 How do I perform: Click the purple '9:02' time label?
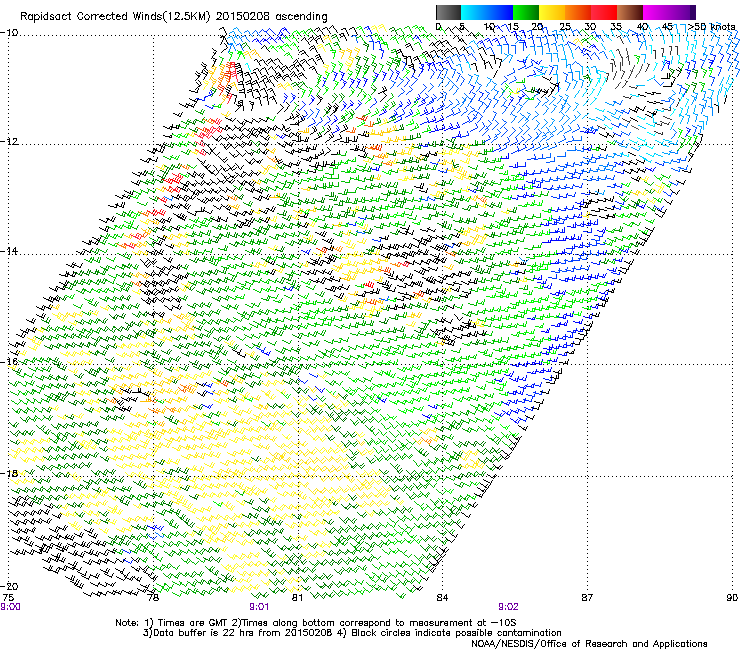(508, 607)
